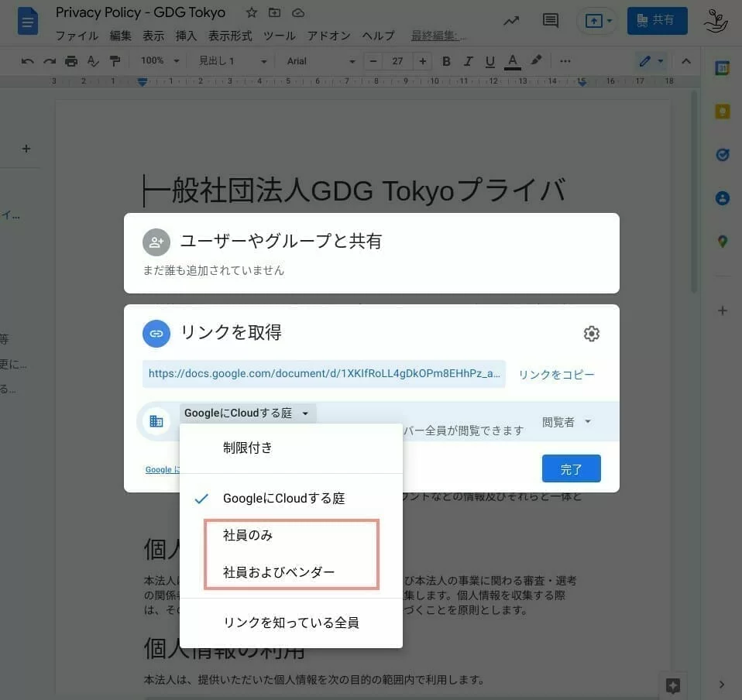Click the redo arrow icon

click(x=50, y=61)
